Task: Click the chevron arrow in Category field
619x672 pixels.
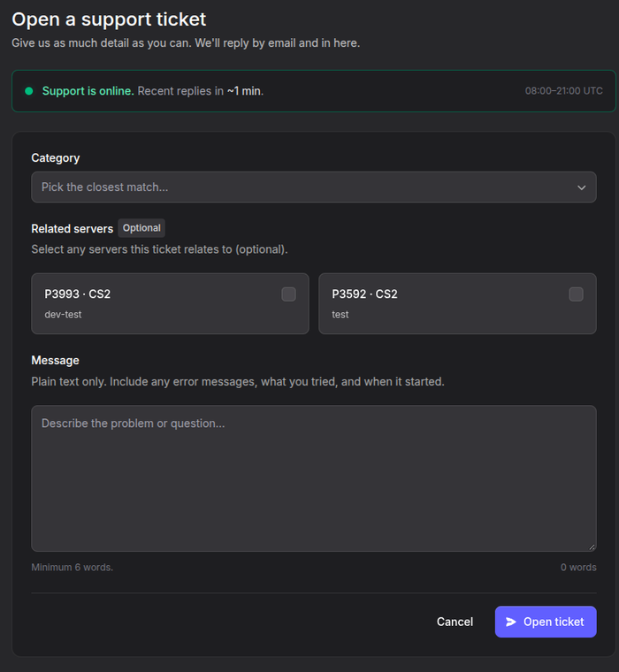Action: point(581,187)
